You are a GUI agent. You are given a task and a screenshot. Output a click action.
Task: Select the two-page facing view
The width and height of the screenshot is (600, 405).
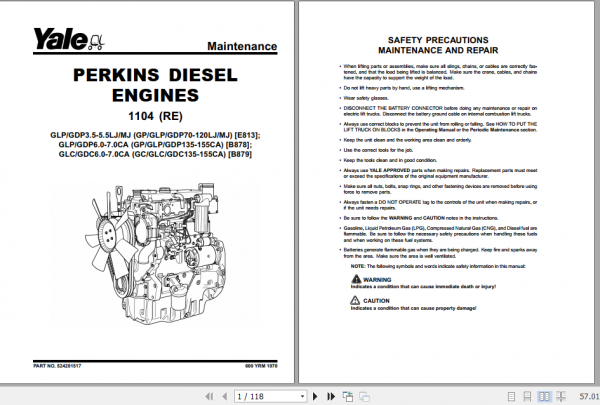(x=544, y=397)
